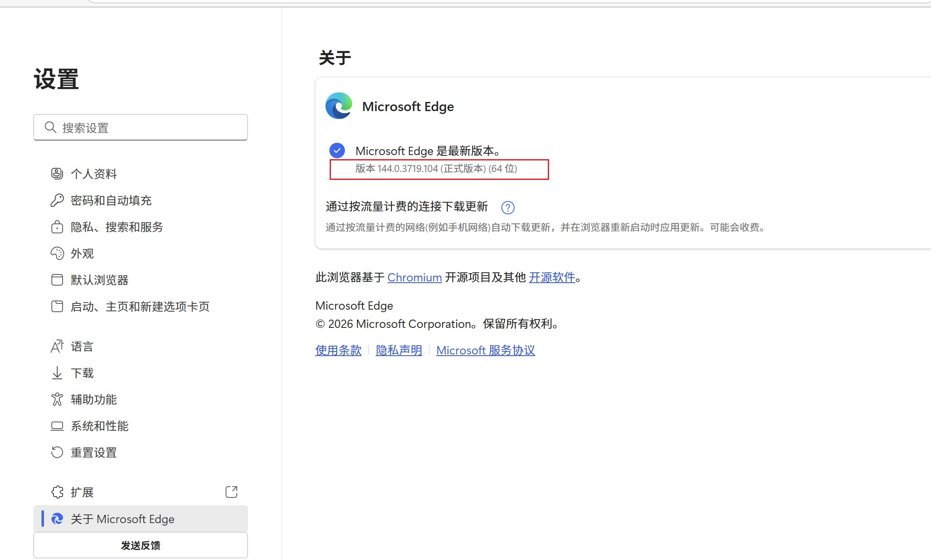Image resolution: width=931 pixels, height=560 pixels.
Task: Open the 开源软件 link
Action: (x=552, y=277)
